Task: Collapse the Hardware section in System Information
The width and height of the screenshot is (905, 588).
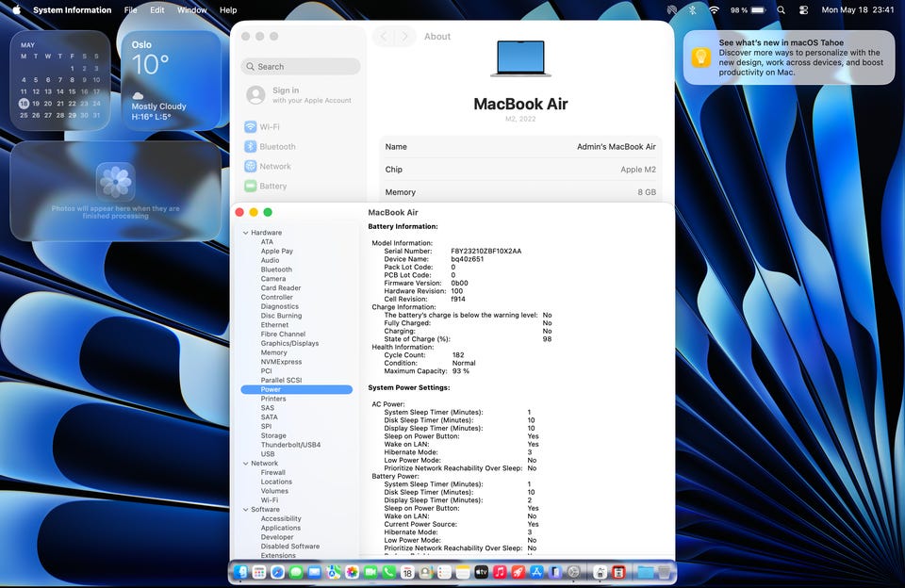Action: pyautogui.click(x=246, y=233)
